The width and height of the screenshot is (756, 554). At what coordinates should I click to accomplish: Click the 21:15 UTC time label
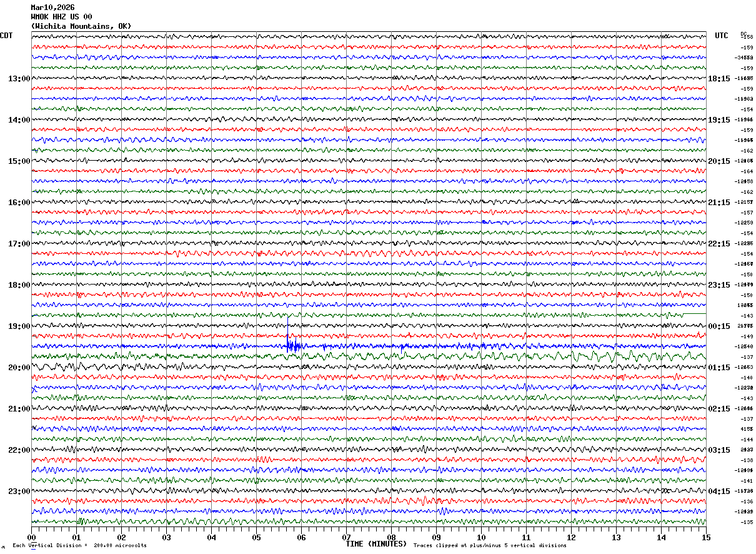[x=719, y=203]
